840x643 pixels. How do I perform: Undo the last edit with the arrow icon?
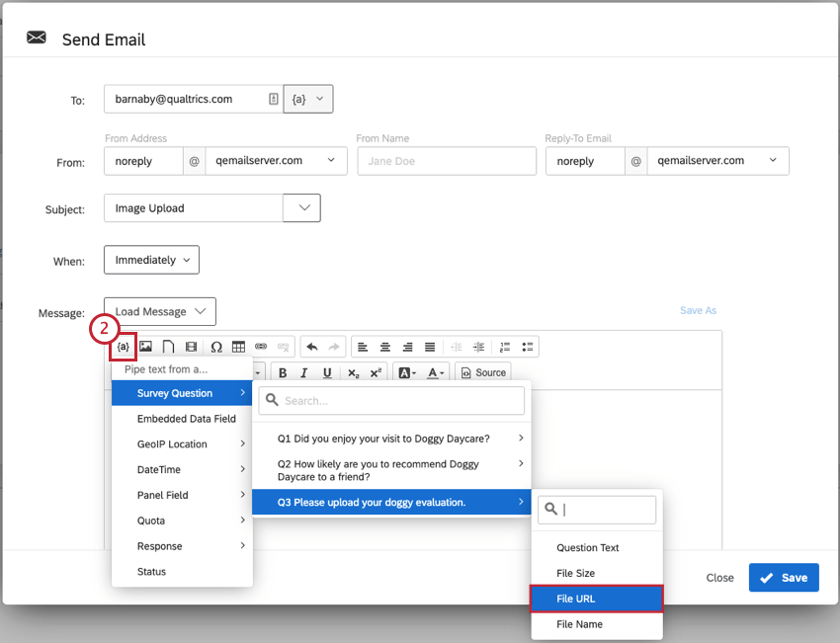[x=310, y=346]
